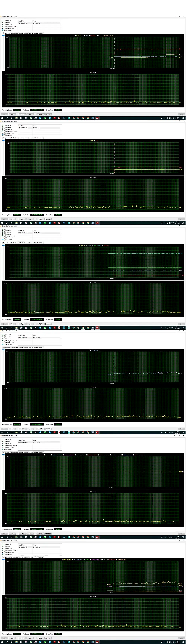Disable CPU Core #1 Clock legend checkbox
The height and width of the screenshot is (644, 186).
(52, 455)
